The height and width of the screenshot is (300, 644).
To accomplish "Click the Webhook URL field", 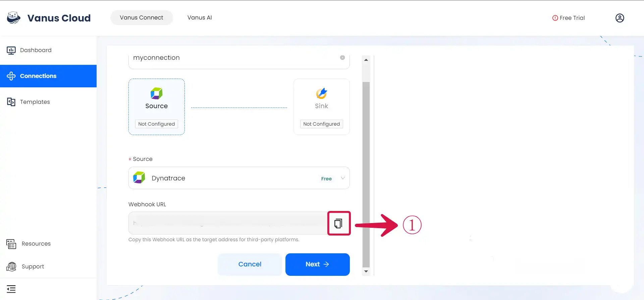I will pos(228,223).
